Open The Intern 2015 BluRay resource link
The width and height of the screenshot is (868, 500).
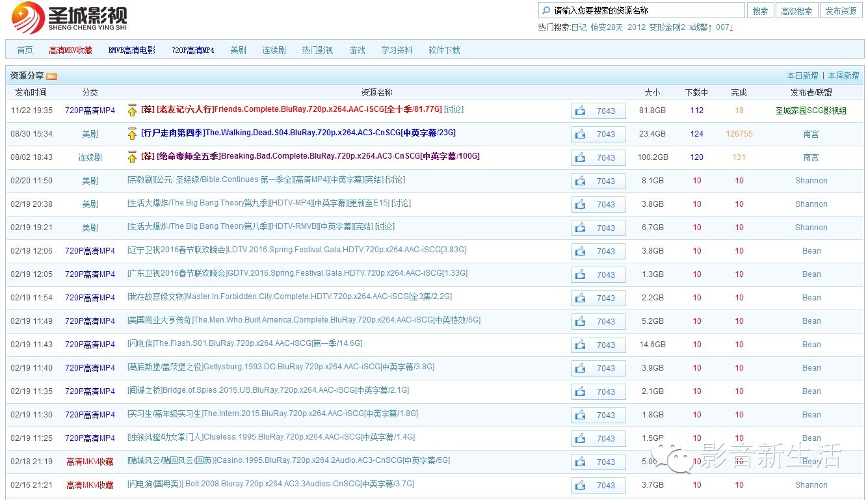tap(272, 414)
